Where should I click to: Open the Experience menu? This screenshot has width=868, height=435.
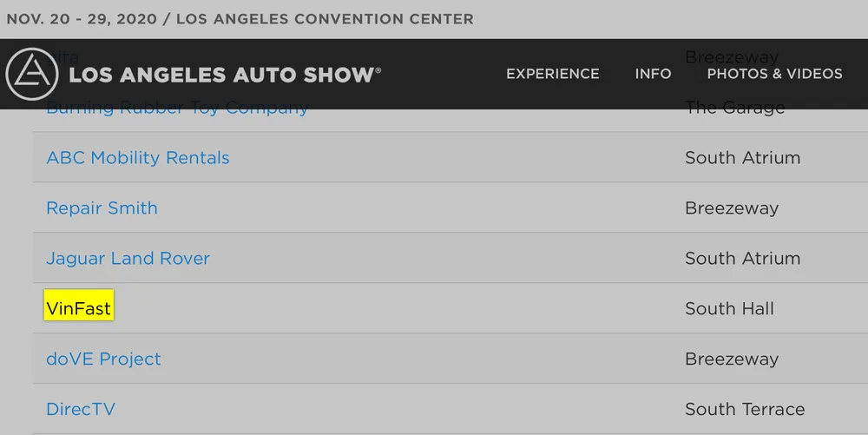pos(552,74)
